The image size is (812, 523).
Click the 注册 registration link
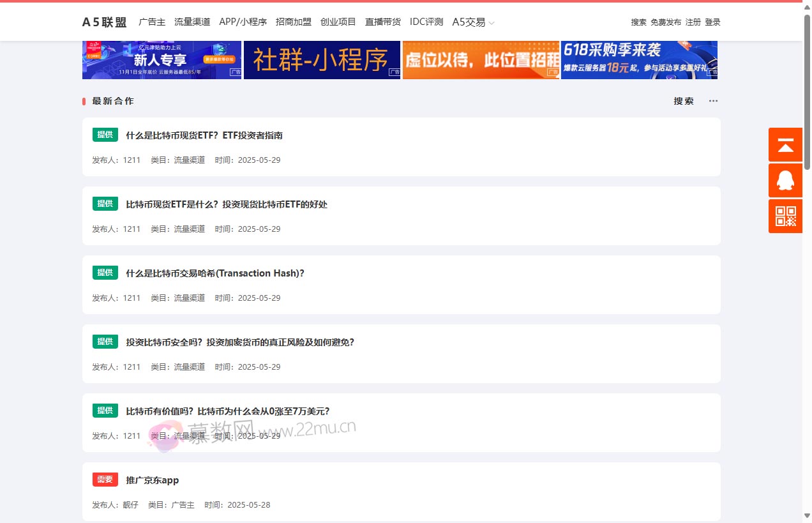pos(693,22)
